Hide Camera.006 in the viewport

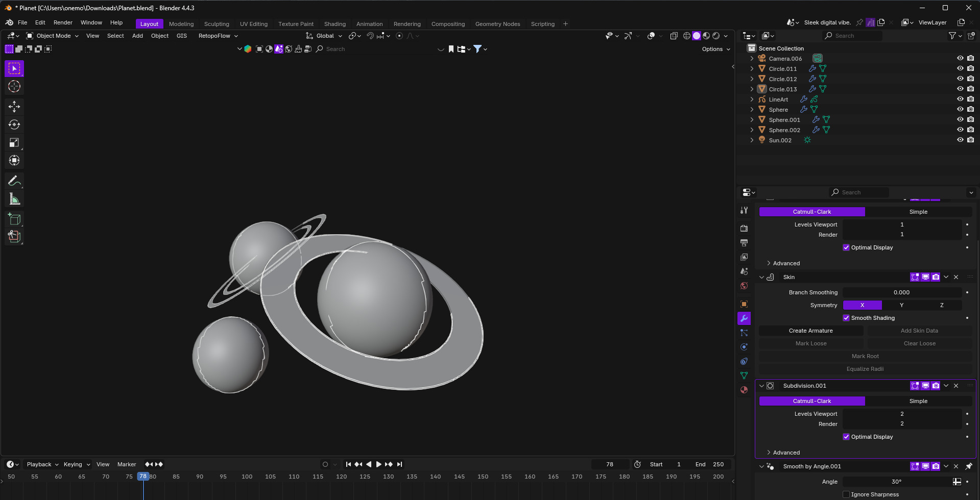(960, 58)
